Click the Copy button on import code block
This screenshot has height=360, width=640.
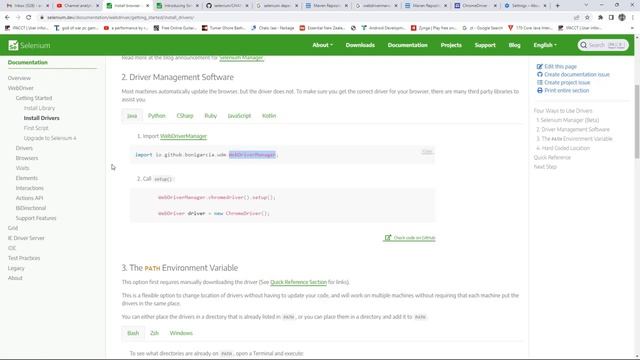pyautogui.click(x=427, y=152)
